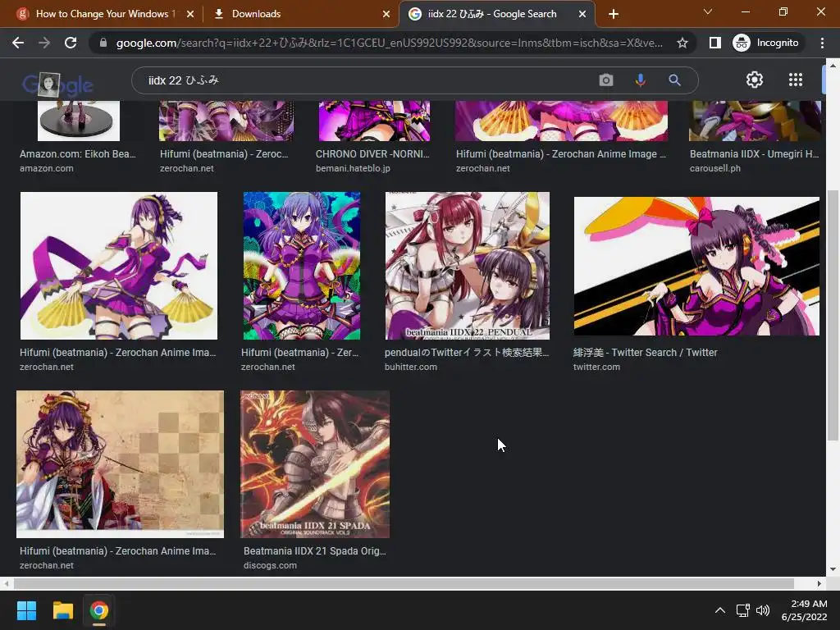Image resolution: width=840 pixels, height=630 pixels.
Task: Open the Amazon.com Eikoh Bea... result
Action: [78, 154]
